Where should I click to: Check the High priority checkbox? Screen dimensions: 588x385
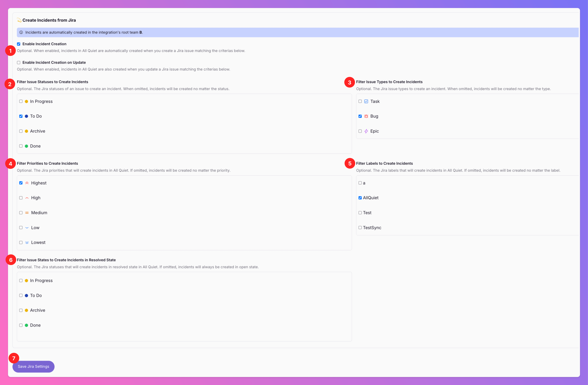click(21, 198)
